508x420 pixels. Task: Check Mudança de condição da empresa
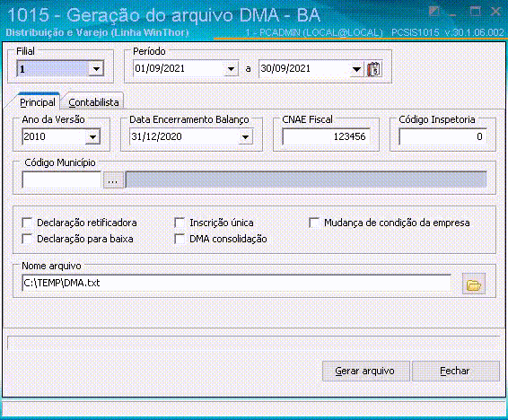tap(314, 223)
